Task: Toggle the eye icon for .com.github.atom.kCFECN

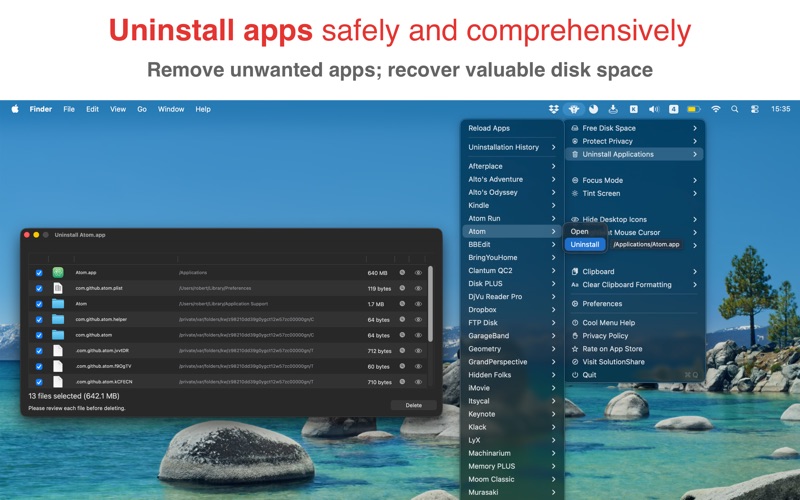Action: 418,382
